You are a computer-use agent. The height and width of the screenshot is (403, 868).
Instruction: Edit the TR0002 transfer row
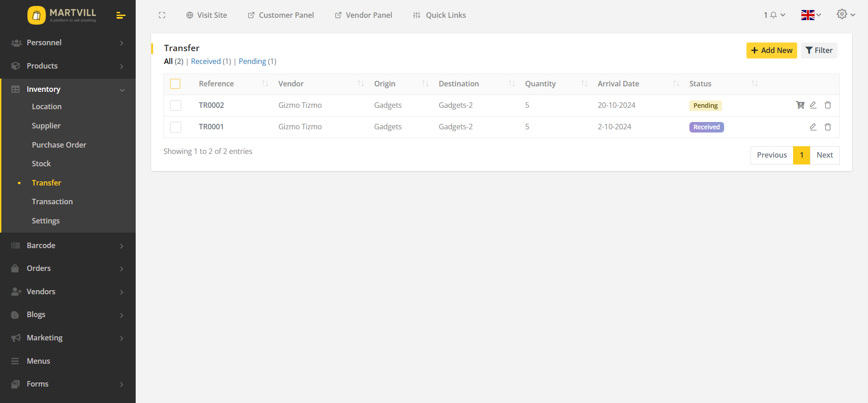pyautogui.click(x=813, y=105)
